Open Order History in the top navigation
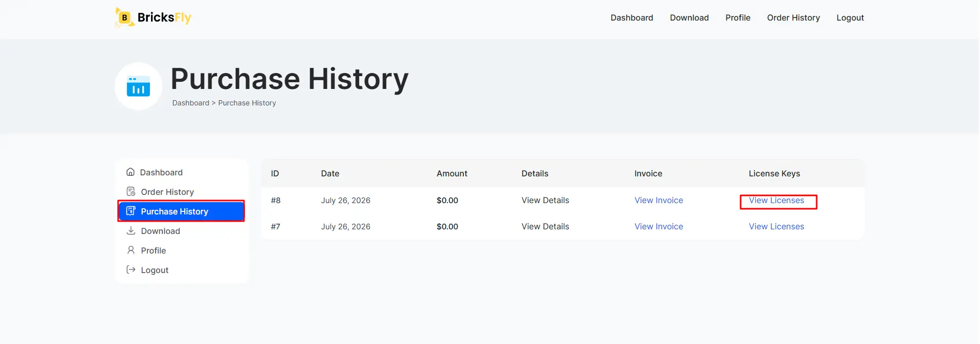The height and width of the screenshot is (344, 980). coord(793,17)
